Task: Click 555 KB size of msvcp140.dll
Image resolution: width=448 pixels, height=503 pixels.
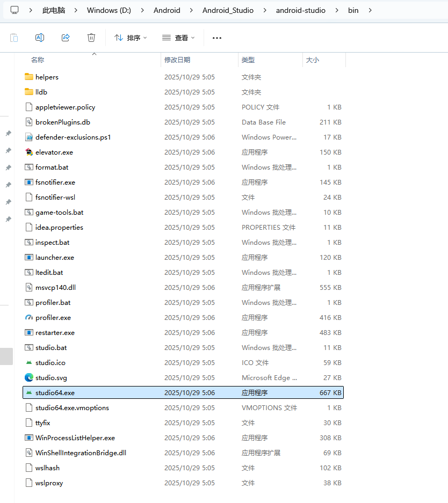Action: coord(330,287)
